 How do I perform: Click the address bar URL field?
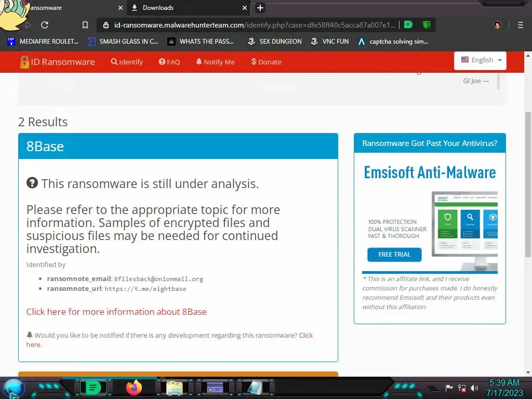coord(255,25)
